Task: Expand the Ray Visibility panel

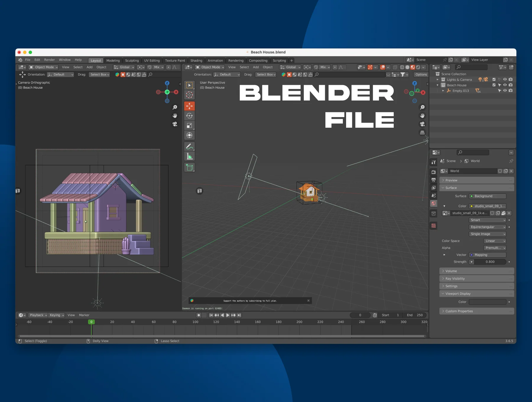Action: pyautogui.click(x=477, y=279)
